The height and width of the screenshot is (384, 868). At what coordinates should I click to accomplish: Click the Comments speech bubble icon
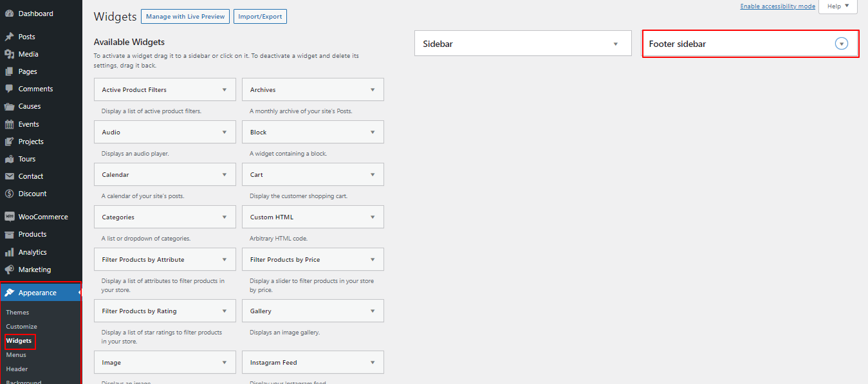[x=9, y=89]
